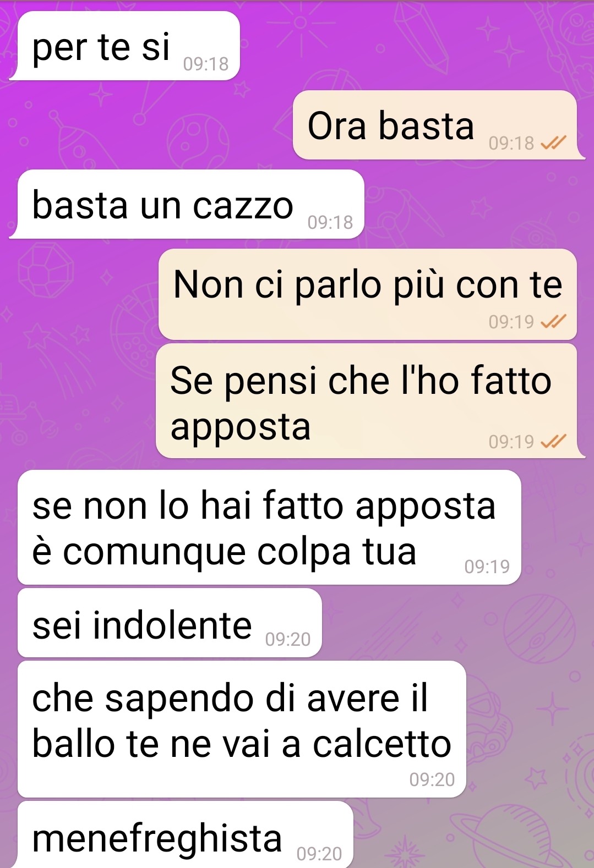Tap the double-check icon on "Ora basta"
The width and height of the screenshot is (594, 868).
(553, 143)
